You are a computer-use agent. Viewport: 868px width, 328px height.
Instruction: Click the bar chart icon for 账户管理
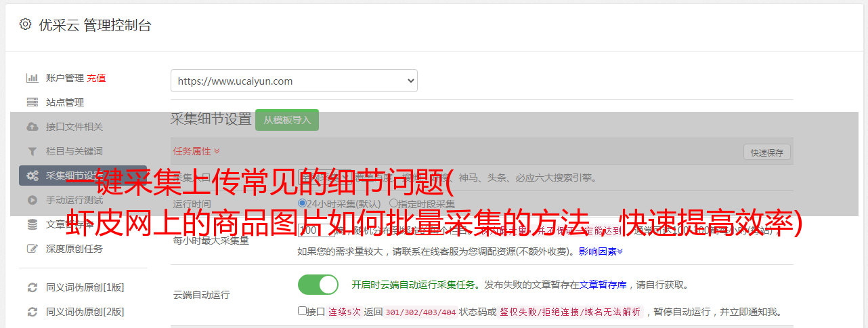coord(32,78)
